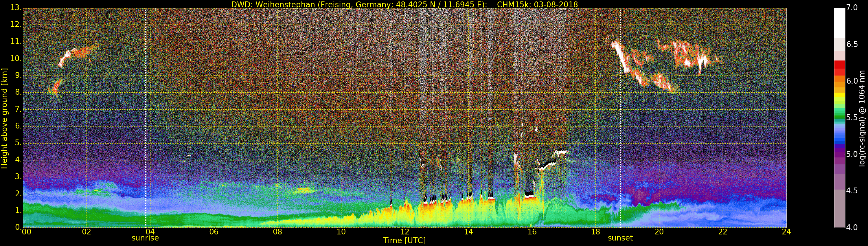Click the time axis tick label '24'
The width and height of the screenshot is (868, 246).
click(x=786, y=232)
